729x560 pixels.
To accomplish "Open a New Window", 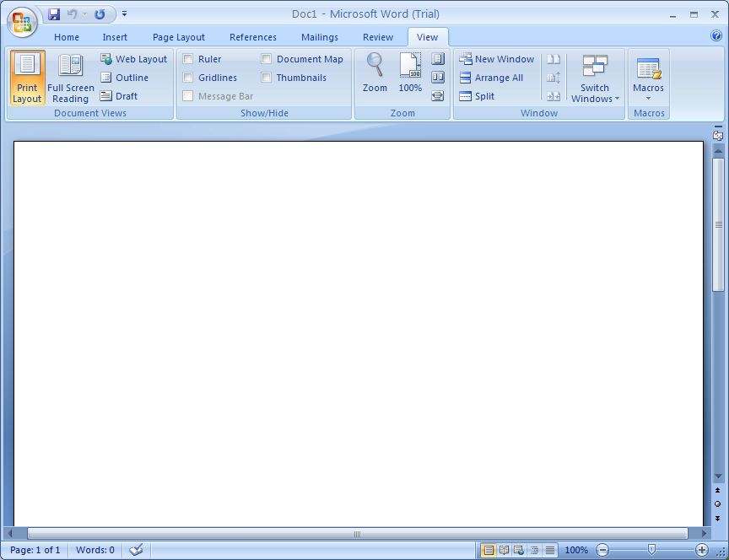I will click(496, 59).
